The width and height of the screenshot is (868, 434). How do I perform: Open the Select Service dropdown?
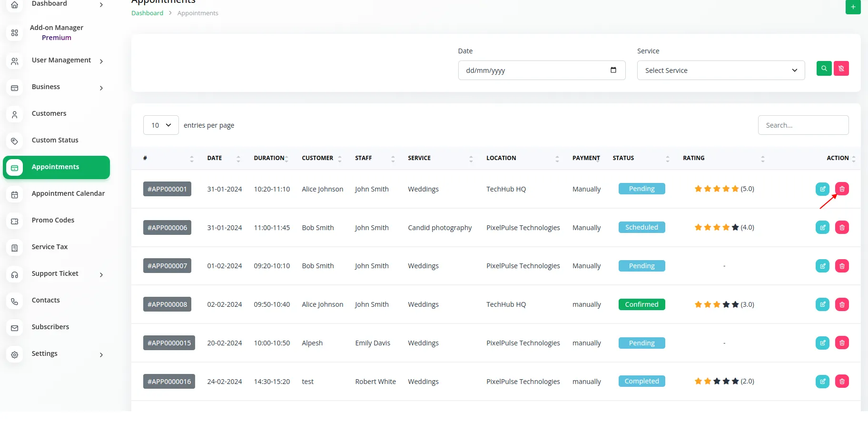[720, 71]
